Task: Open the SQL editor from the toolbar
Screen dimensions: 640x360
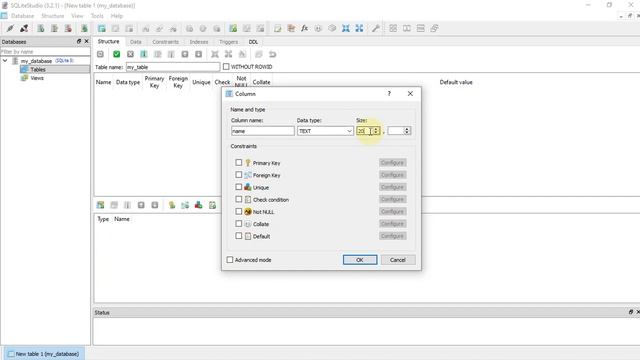Action: pyautogui.click(x=278, y=28)
